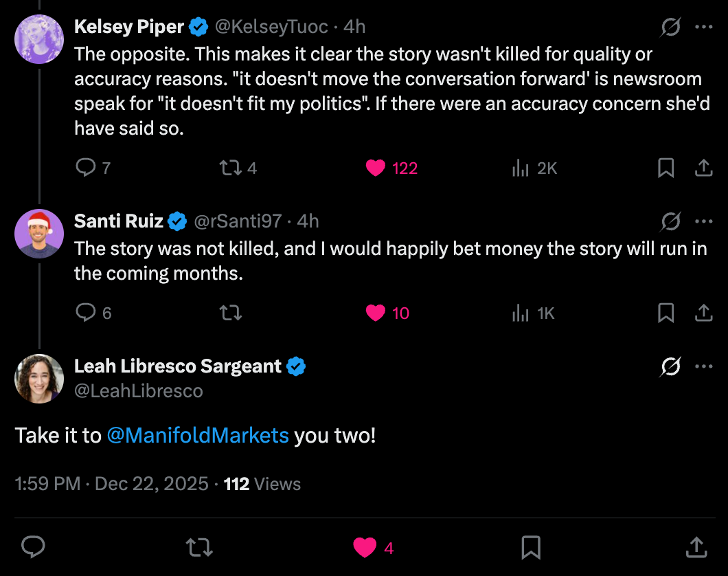Click Grok icon on Kelsey Piper's tweet

670,27
